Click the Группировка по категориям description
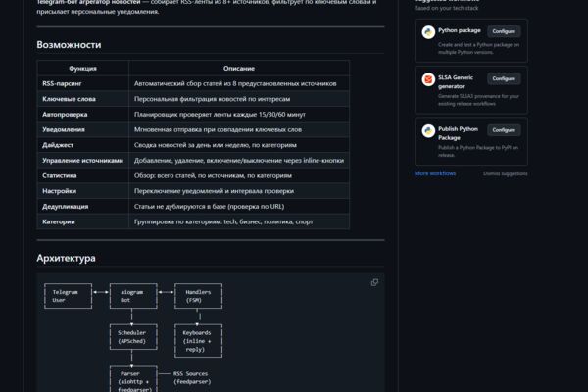The width and height of the screenshot is (588, 392). pos(239,222)
